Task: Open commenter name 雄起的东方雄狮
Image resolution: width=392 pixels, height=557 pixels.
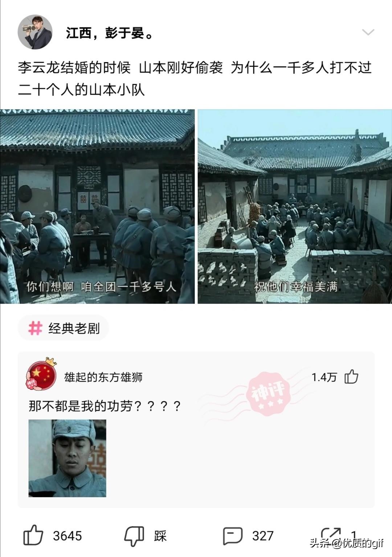Action: 103,377
